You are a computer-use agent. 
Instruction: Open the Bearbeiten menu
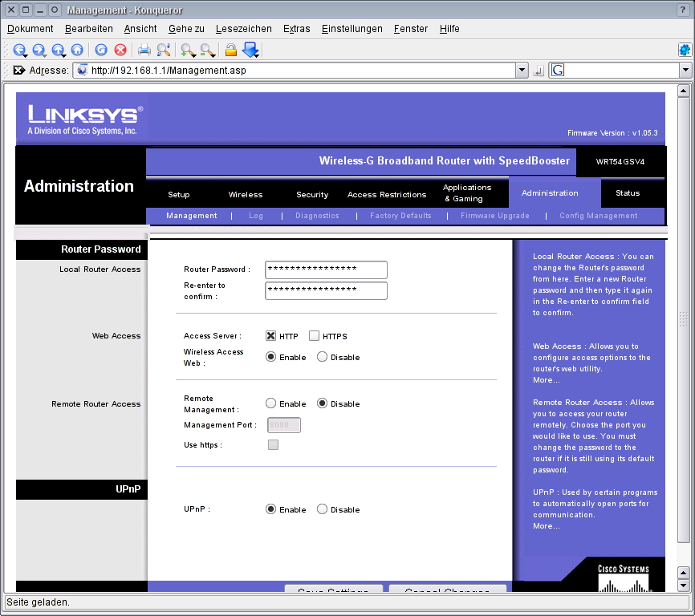(x=88, y=29)
